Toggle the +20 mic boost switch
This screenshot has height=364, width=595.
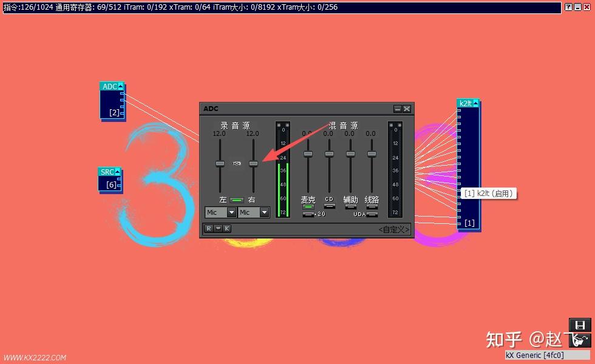click(308, 214)
